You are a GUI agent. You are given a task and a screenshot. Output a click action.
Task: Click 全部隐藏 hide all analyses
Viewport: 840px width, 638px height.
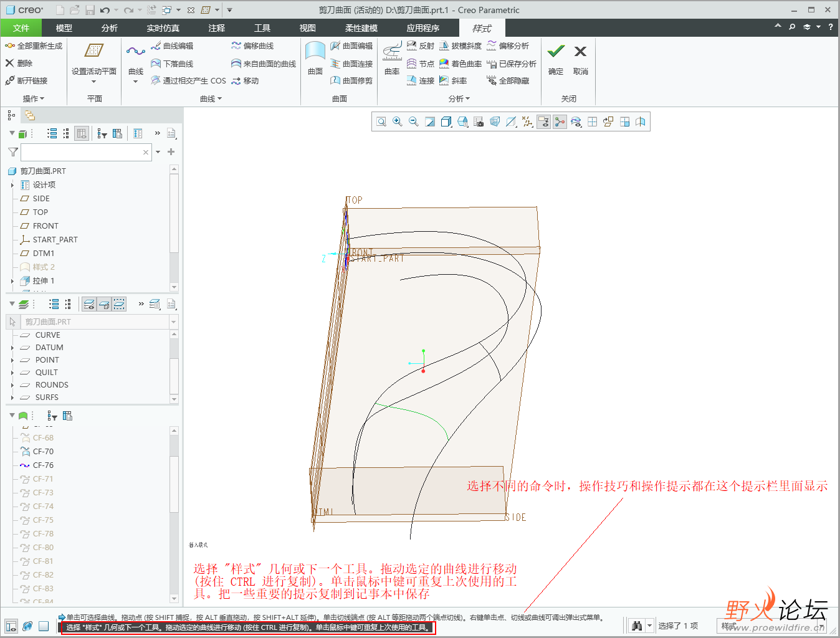508,80
